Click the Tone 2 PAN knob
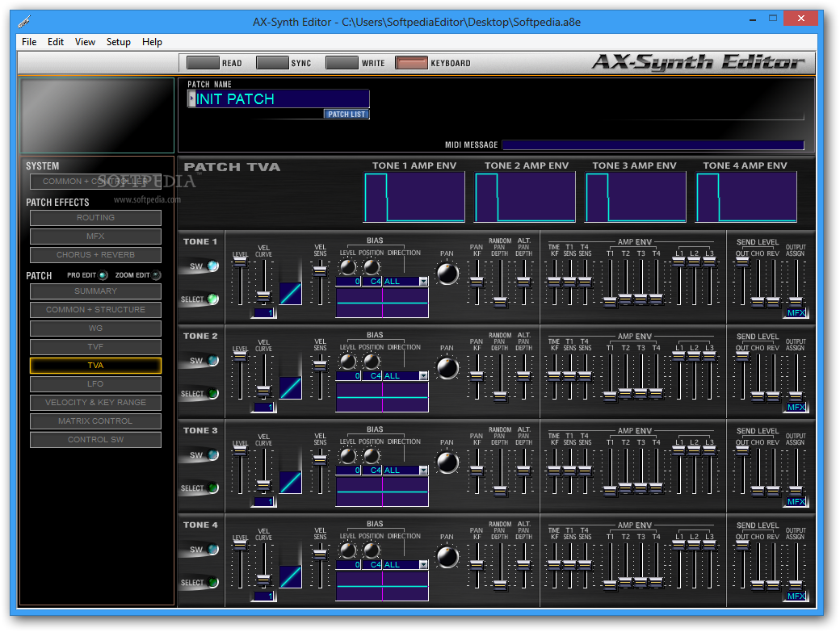Screen dimensions: 840x632 (x=447, y=368)
